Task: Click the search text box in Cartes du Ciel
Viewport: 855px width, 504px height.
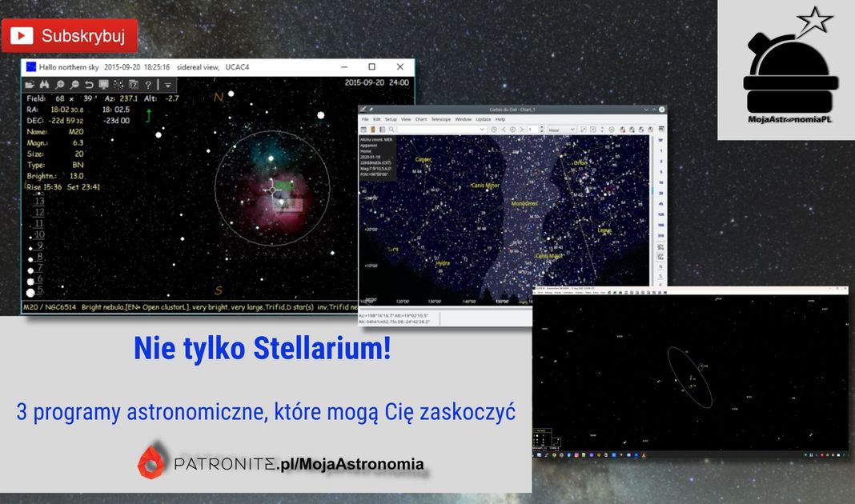Action: [442, 130]
